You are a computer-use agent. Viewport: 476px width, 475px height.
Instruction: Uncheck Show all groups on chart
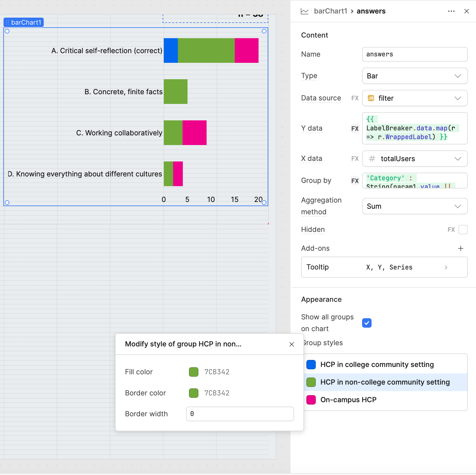coord(367,323)
